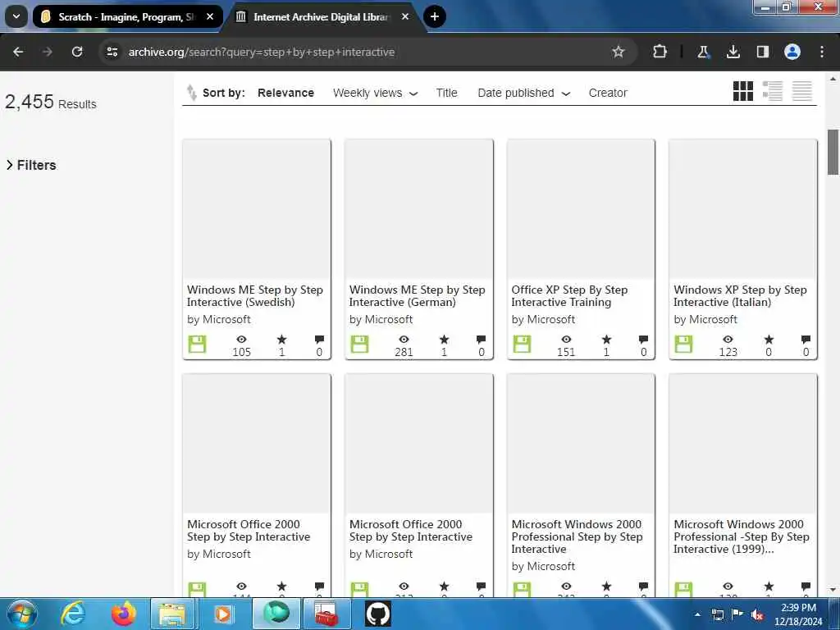The height and width of the screenshot is (630, 840).
Task: Click thumbnail of Swedish Windows ME item
Action: point(257,209)
